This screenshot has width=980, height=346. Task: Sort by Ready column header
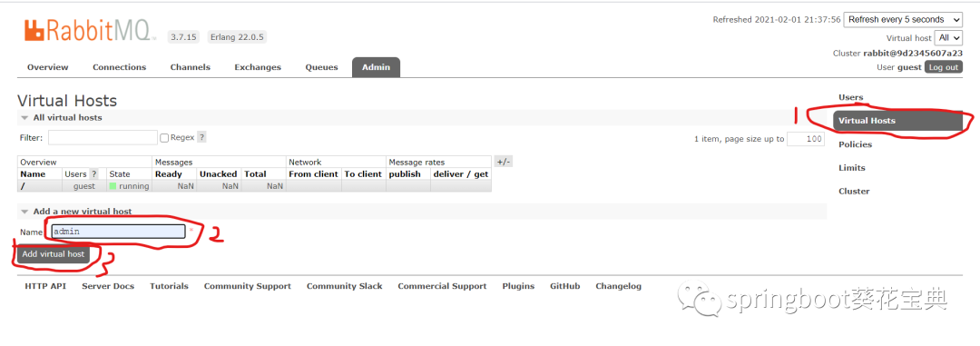click(x=169, y=174)
